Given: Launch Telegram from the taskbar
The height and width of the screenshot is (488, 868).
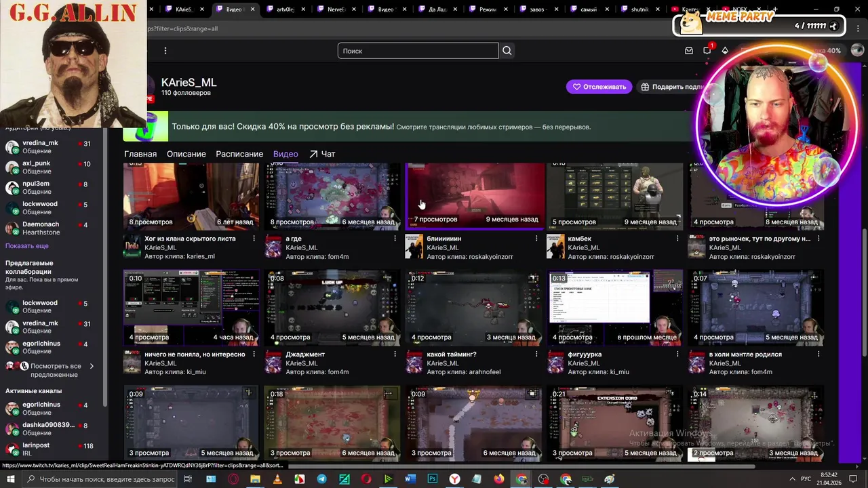Looking at the screenshot, I should [x=321, y=479].
